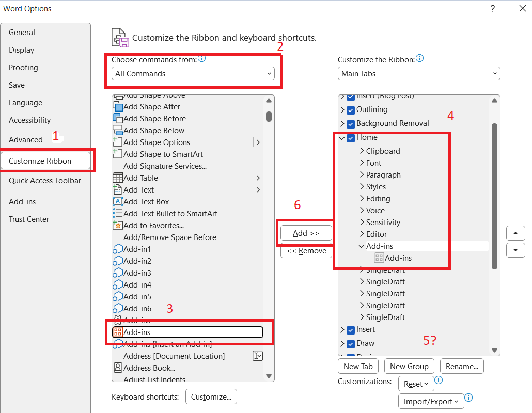This screenshot has height=413, width=532.
Task: Switch to the Proofing settings page
Action: [x=23, y=67]
